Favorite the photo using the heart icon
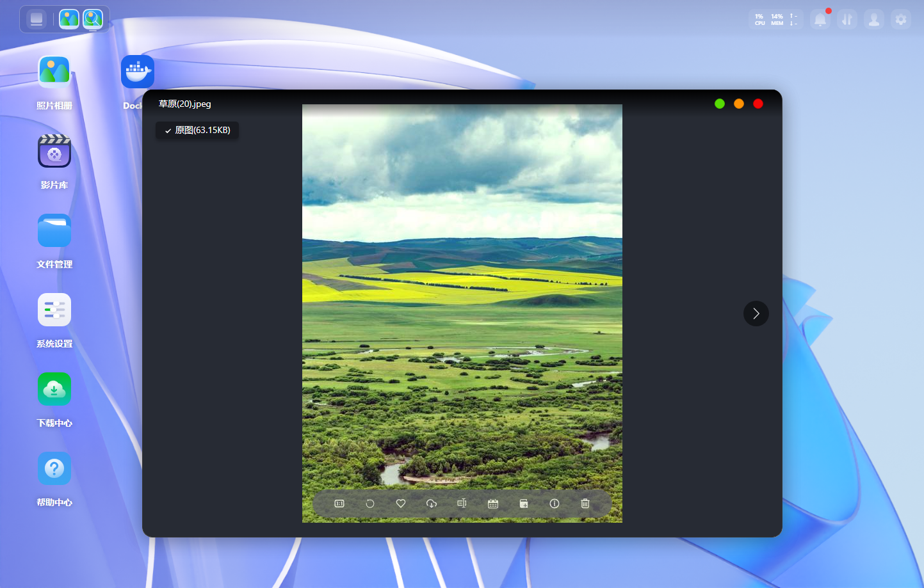The image size is (924, 588). tap(401, 504)
